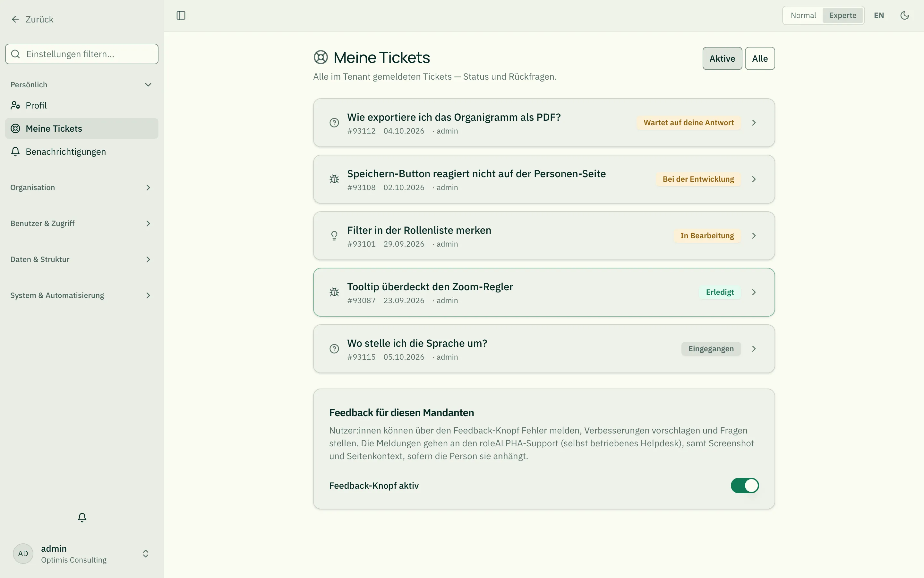Go back with Zurück link
This screenshot has height=578, width=924.
pyautogui.click(x=32, y=19)
